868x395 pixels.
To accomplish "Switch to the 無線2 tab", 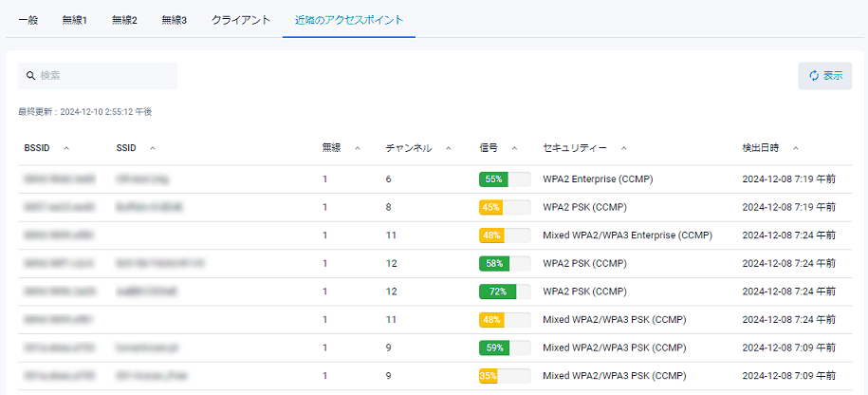I will tap(124, 20).
